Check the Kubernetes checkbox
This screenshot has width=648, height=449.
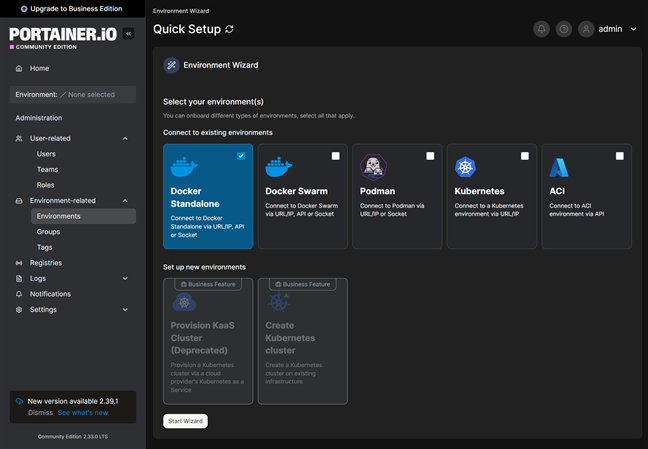[525, 156]
